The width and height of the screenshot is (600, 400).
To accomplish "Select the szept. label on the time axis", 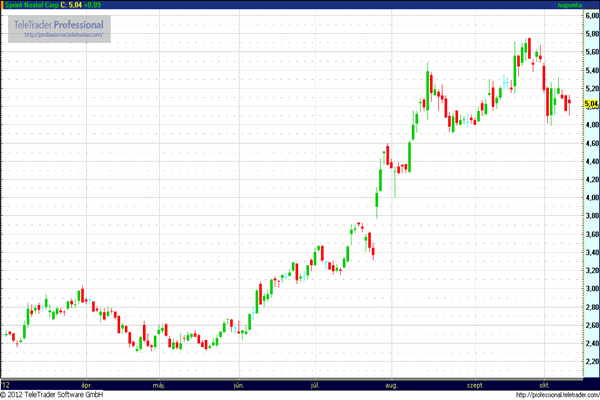I will tap(472, 383).
